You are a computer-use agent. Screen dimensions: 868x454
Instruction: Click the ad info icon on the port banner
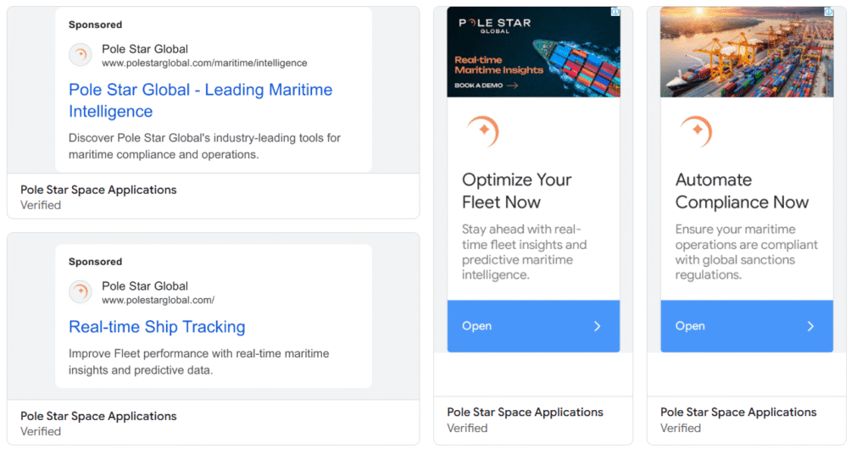tap(828, 12)
